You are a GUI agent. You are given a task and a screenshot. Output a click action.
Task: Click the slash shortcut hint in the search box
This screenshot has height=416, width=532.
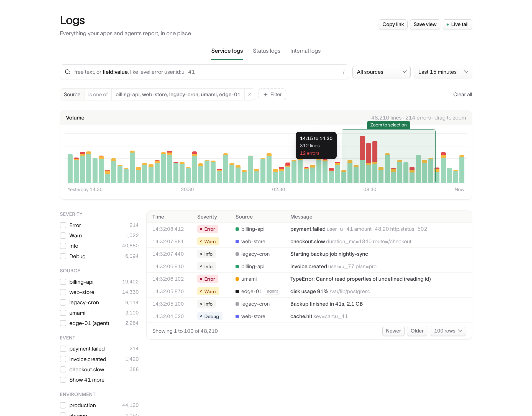click(344, 72)
